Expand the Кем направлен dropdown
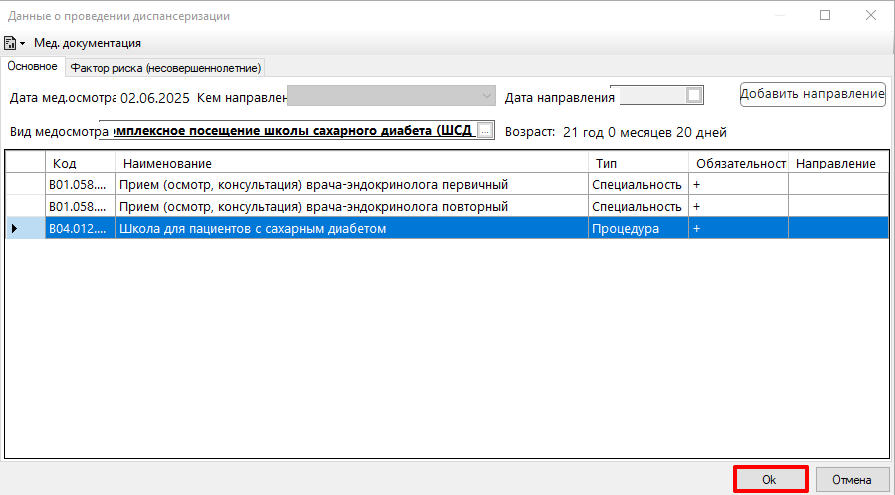This screenshot has width=895, height=495. tap(486, 96)
